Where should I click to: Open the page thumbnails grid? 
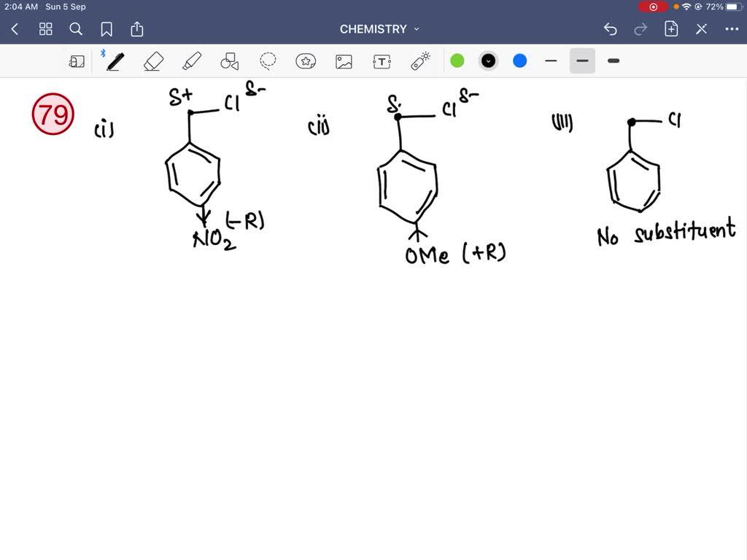(x=45, y=29)
